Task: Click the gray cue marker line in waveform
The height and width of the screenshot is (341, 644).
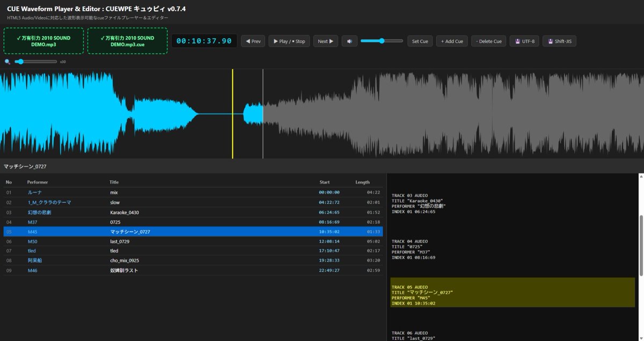Action: (x=263, y=114)
